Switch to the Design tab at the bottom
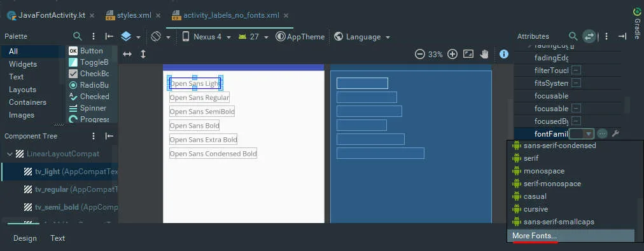 [x=25, y=238]
